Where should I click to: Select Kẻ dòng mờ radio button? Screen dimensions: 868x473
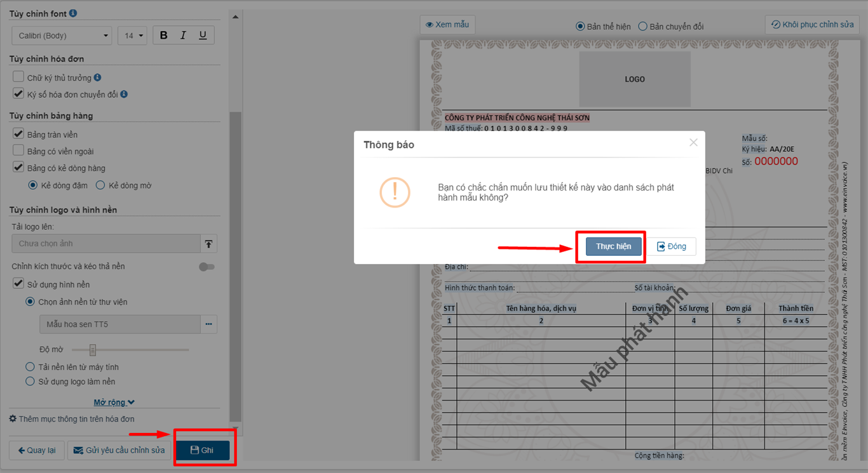pyautogui.click(x=100, y=185)
